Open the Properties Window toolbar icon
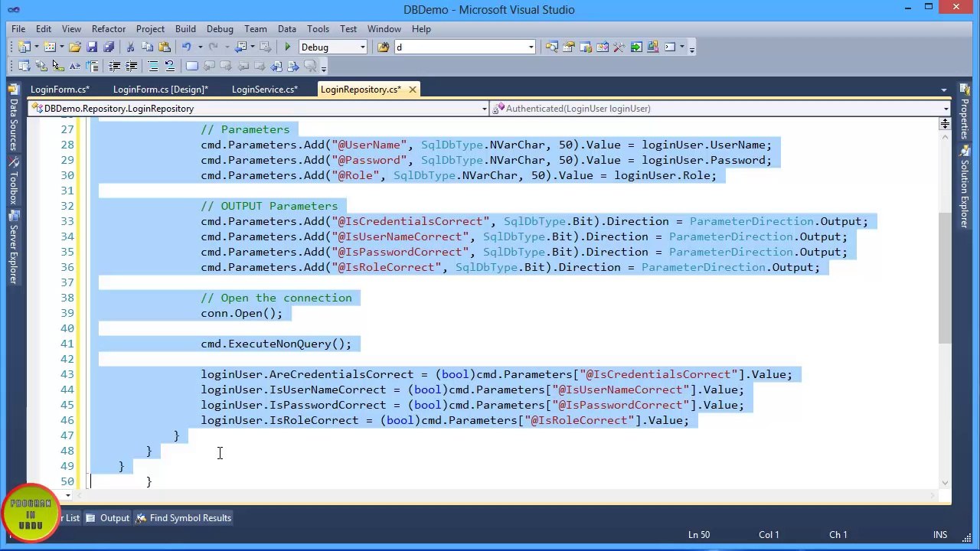Image resolution: width=980 pixels, height=551 pixels. click(568, 47)
